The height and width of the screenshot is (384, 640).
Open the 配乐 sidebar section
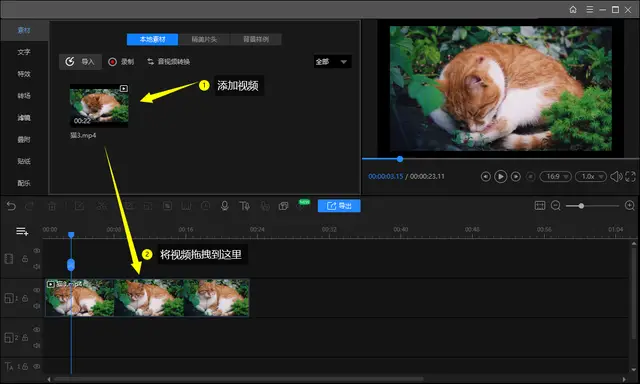tap(24, 183)
